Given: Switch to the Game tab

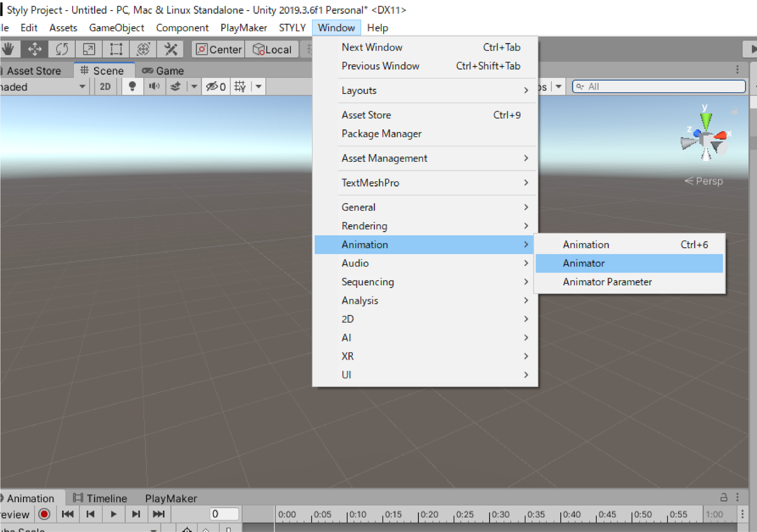Looking at the screenshot, I should 163,71.
